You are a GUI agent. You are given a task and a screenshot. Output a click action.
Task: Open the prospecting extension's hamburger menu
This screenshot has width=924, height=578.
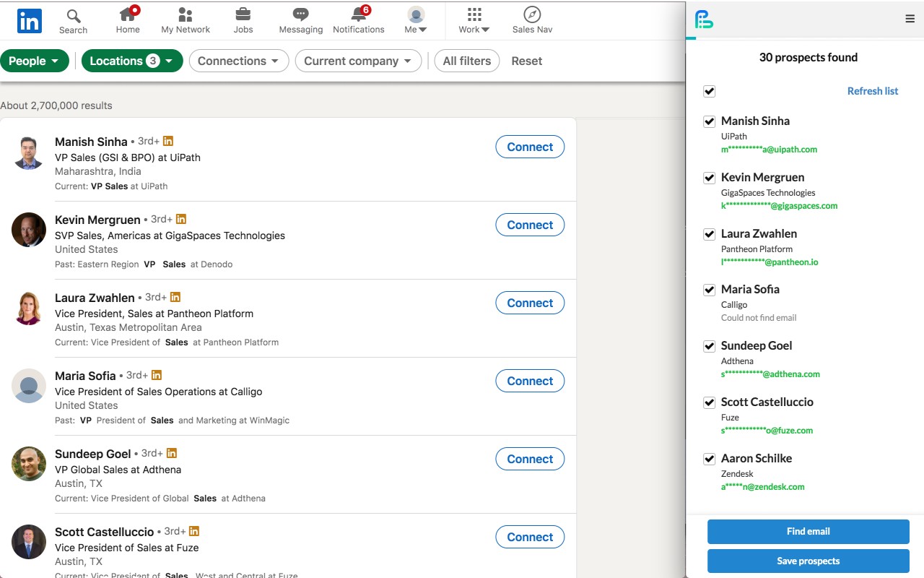pos(910,18)
